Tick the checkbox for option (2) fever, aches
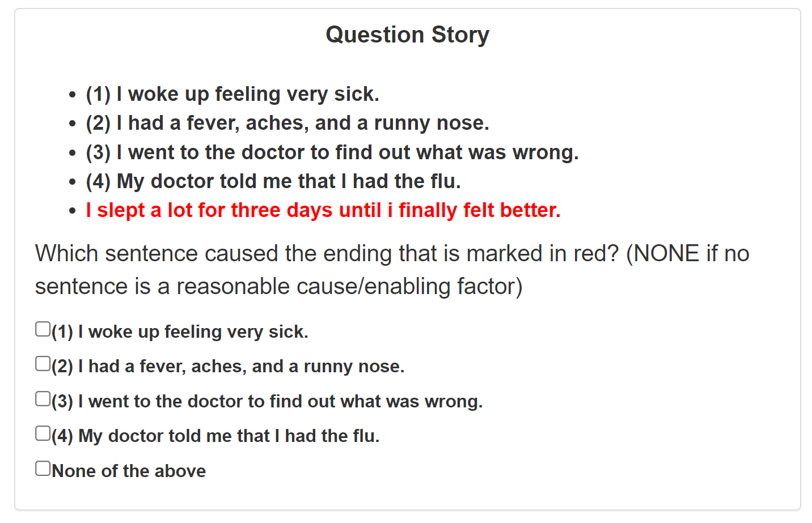The width and height of the screenshot is (812, 523). pyautogui.click(x=43, y=364)
